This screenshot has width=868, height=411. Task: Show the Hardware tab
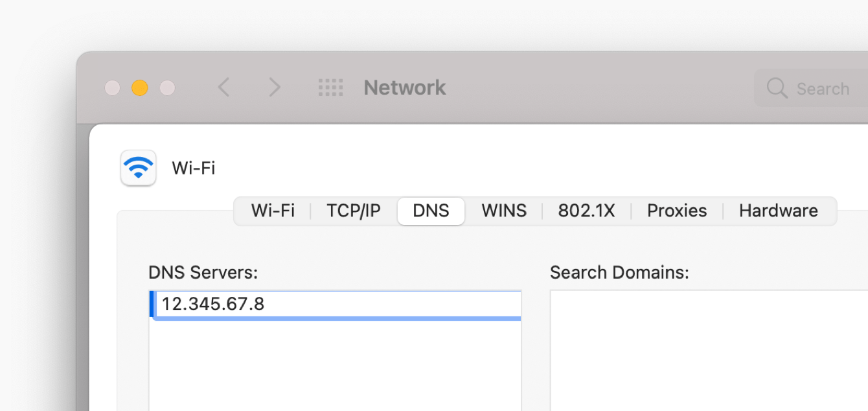(778, 211)
